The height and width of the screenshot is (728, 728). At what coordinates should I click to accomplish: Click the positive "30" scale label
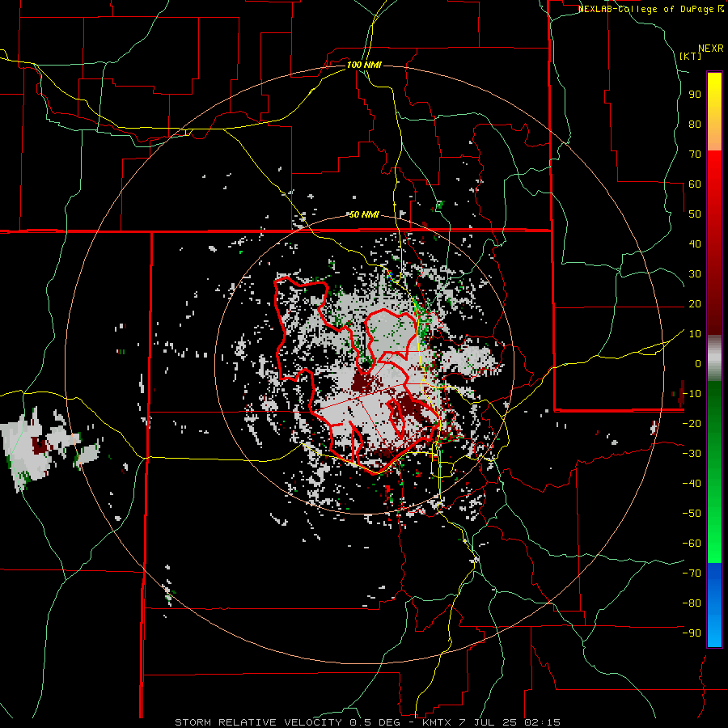pos(695,274)
